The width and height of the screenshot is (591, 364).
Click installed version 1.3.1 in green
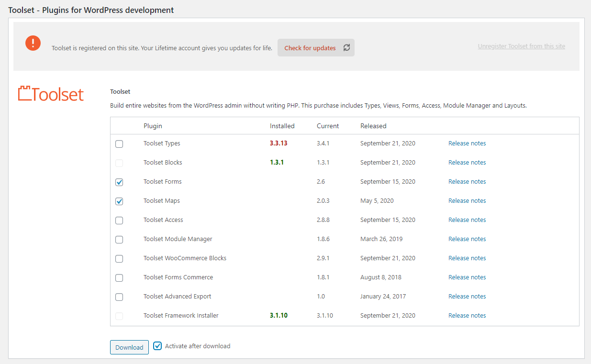coord(277,163)
